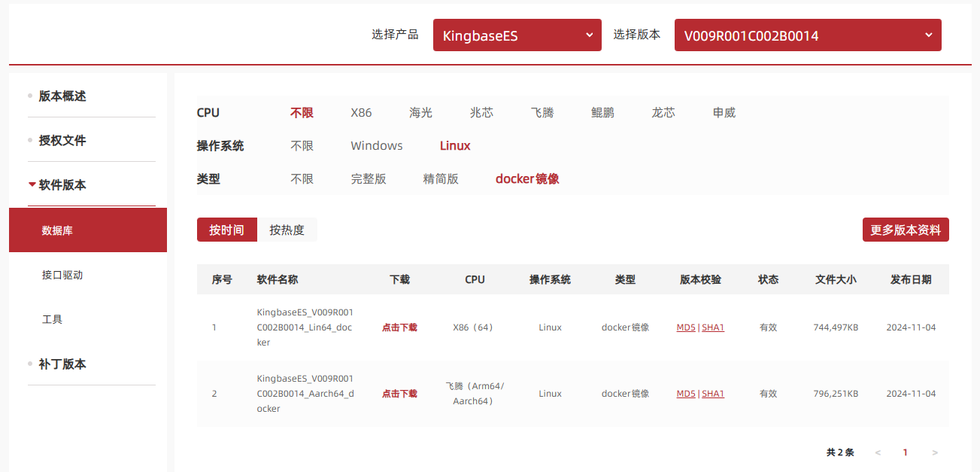980x472 pixels.
Task: Click 点击下载 for Aarch64_docker package
Action: 399,394
